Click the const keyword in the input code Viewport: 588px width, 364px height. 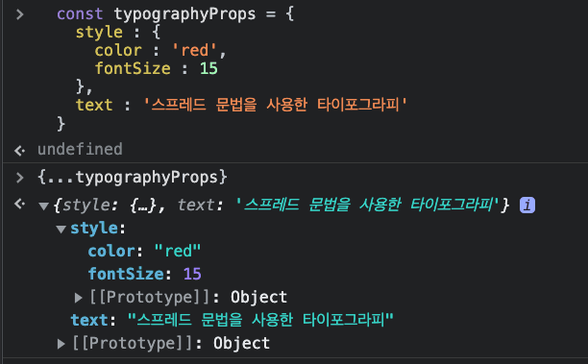pos(80,14)
